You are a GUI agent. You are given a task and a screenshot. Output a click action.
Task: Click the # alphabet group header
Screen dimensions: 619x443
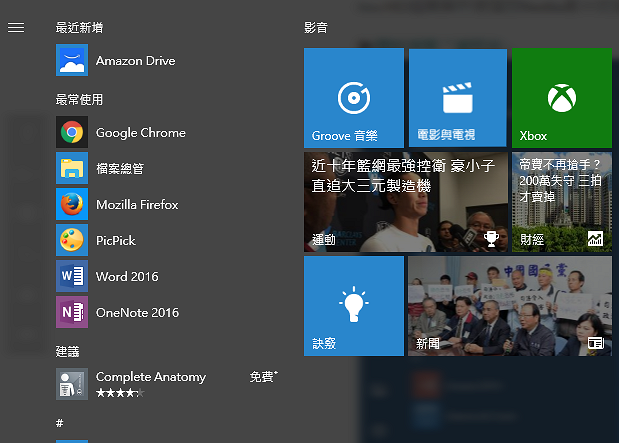(59, 423)
